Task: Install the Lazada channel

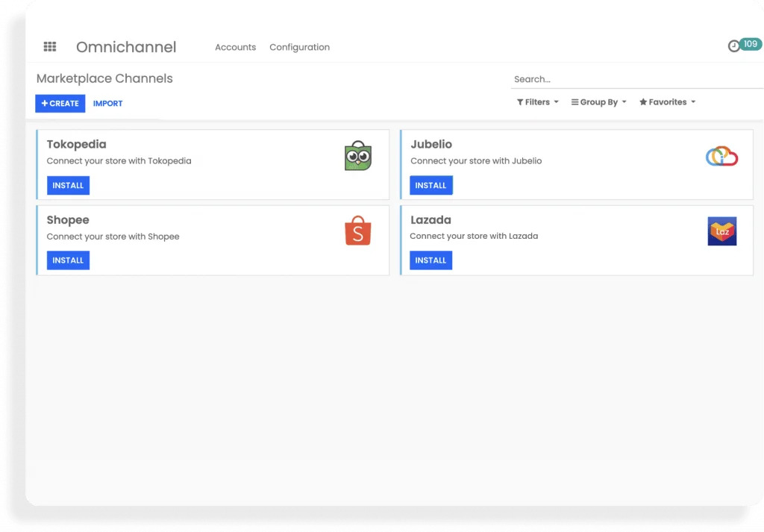Action: point(431,260)
